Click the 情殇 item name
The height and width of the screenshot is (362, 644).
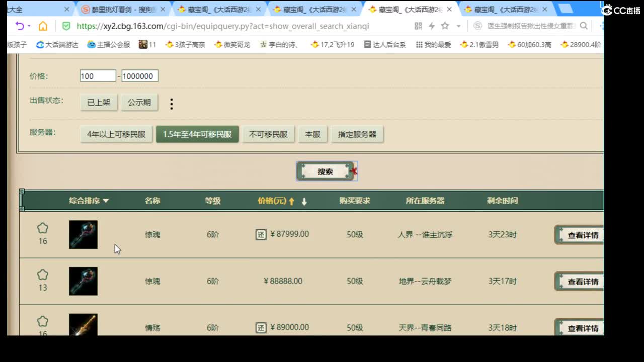pyautogui.click(x=152, y=328)
